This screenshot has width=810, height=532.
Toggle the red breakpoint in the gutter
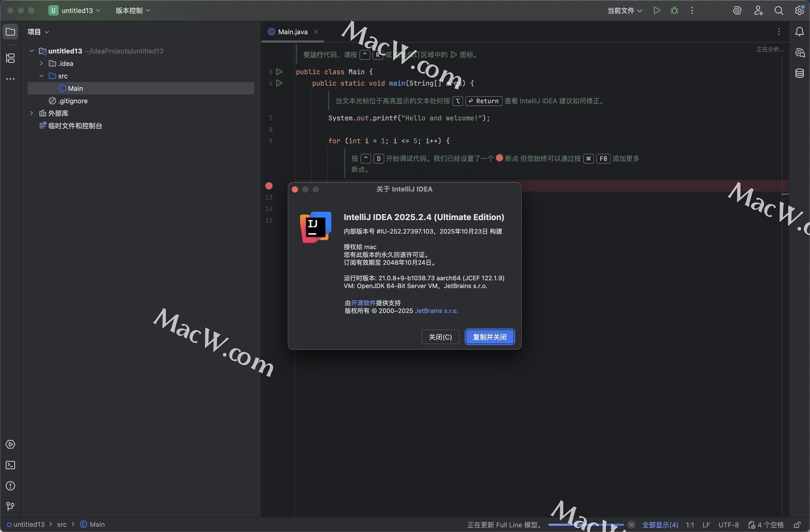[269, 186]
